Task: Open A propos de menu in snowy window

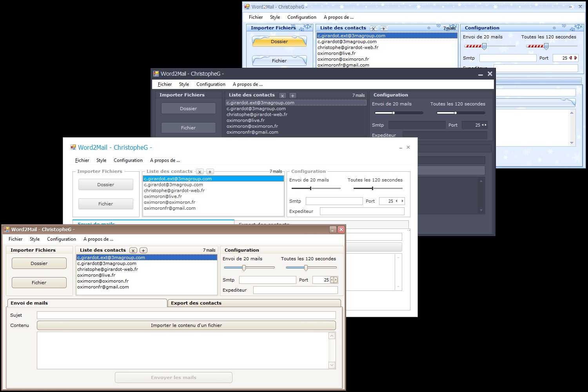Action: 339,17
